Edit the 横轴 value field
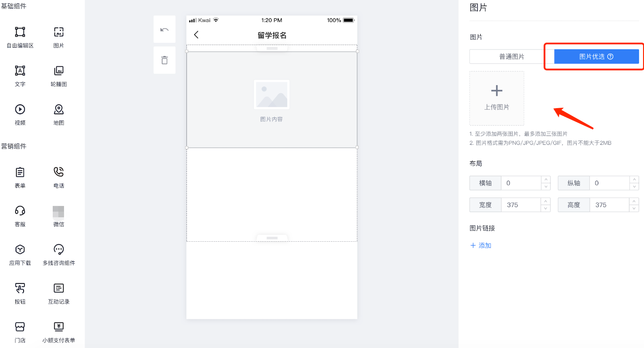The image size is (644, 348). coord(521,183)
